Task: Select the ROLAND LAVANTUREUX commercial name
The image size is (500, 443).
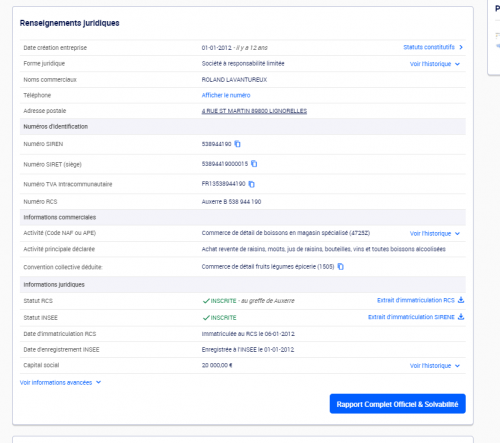Action: point(234,80)
